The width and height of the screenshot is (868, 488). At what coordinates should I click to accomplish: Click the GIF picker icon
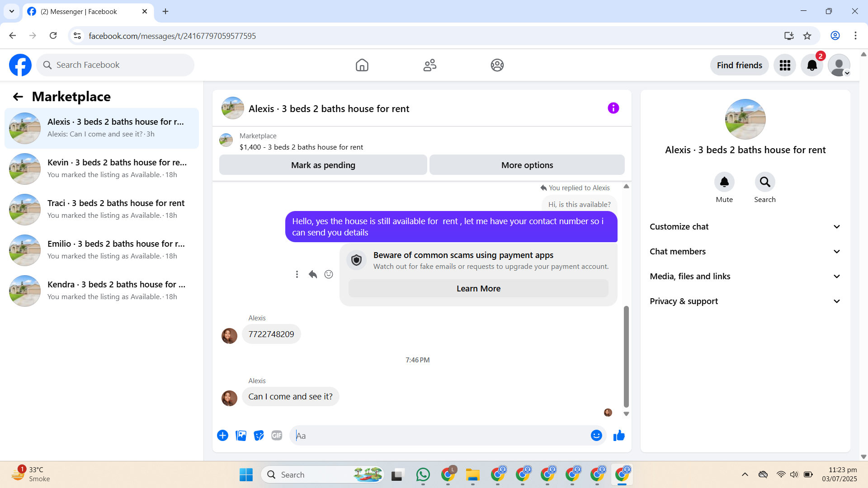click(x=277, y=436)
